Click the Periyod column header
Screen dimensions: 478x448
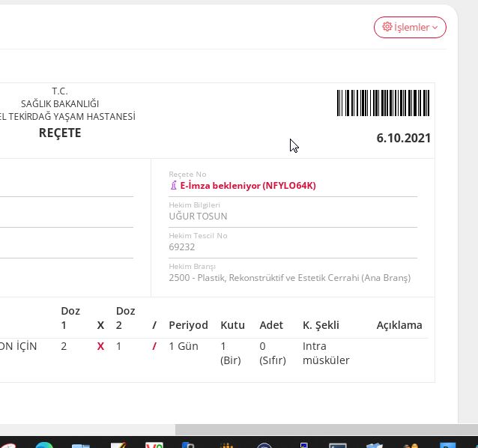pos(188,325)
